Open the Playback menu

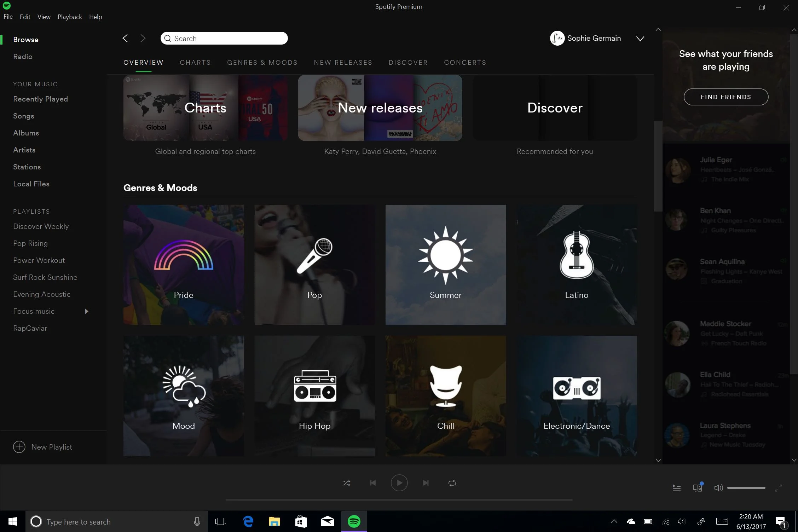pyautogui.click(x=70, y=17)
